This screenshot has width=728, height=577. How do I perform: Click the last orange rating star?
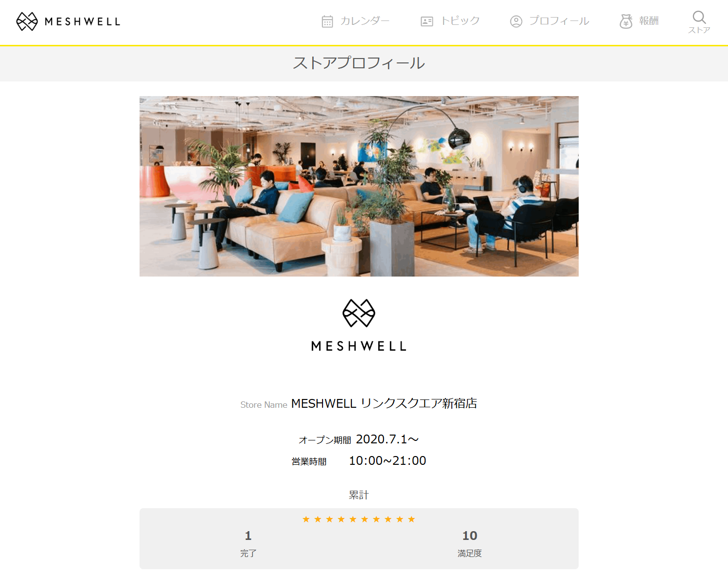coord(411,519)
